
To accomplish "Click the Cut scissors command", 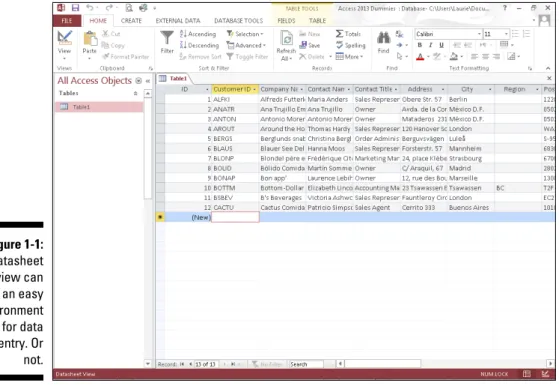I will click(111, 34).
